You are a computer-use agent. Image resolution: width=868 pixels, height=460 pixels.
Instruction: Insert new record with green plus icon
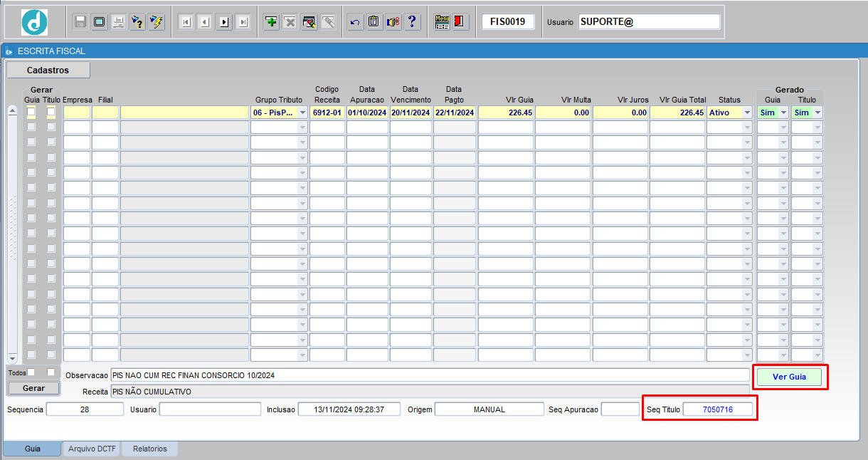[271, 22]
